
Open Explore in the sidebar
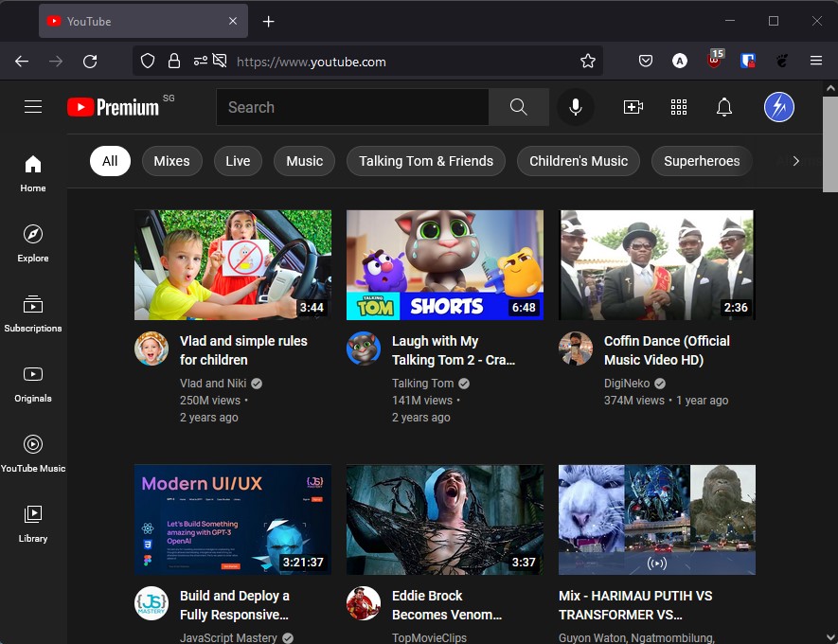point(33,243)
